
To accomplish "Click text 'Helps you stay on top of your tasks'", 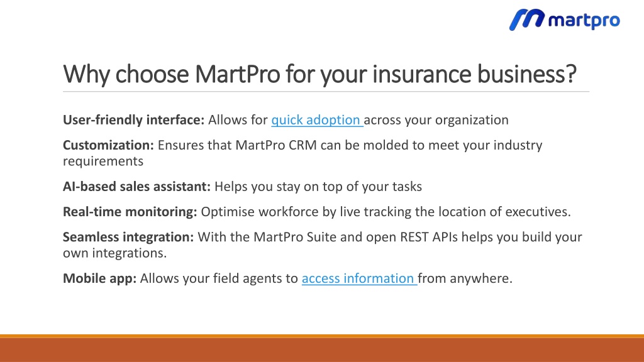I will click(x=318, y=186).
